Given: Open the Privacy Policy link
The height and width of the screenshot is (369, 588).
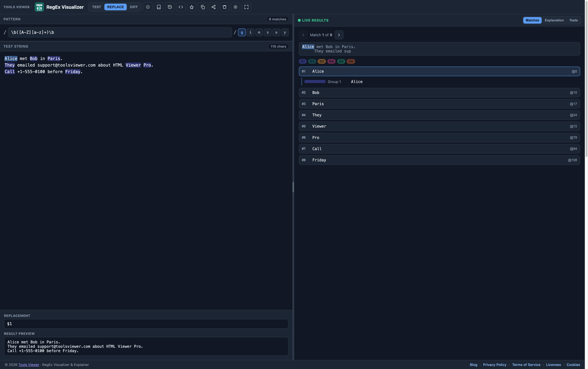Looking at the screenshot, I should tap(495, 365).
